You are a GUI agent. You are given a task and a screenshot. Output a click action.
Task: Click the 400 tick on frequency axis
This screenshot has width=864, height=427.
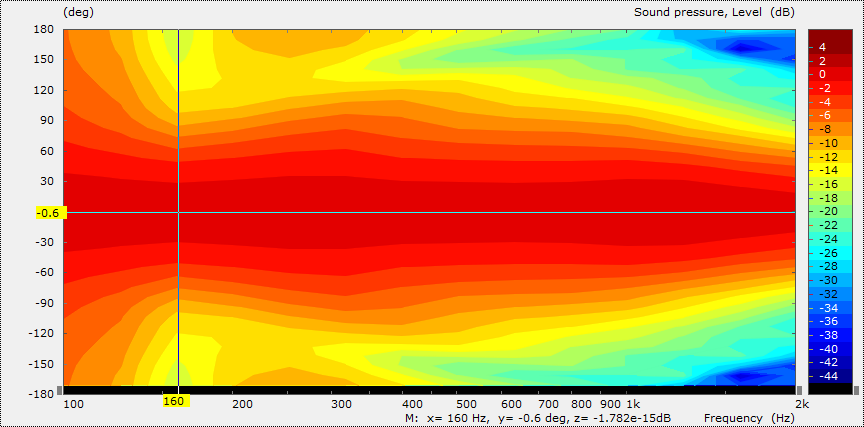[412, 405]
